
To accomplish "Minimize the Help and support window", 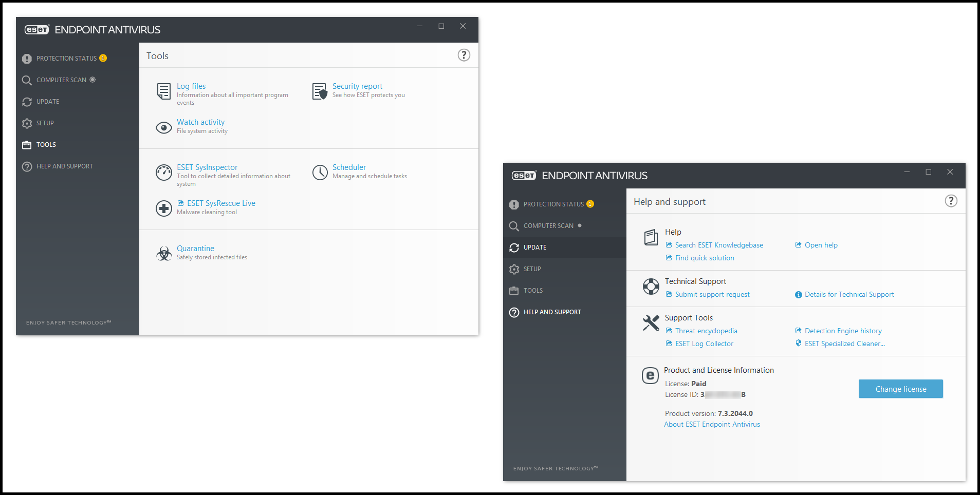I will tap(907, 172).
